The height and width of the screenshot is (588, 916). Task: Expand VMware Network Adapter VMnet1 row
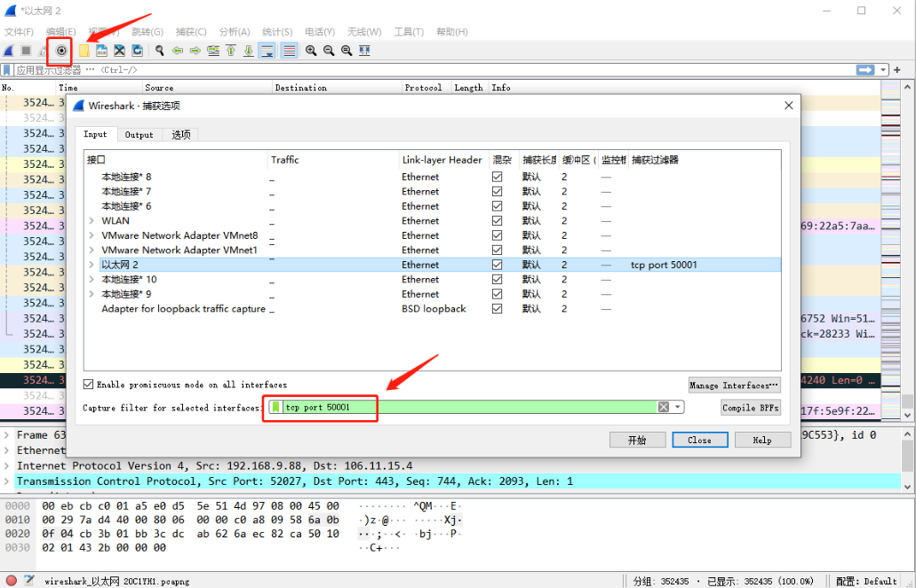click(x=92, y=250)
